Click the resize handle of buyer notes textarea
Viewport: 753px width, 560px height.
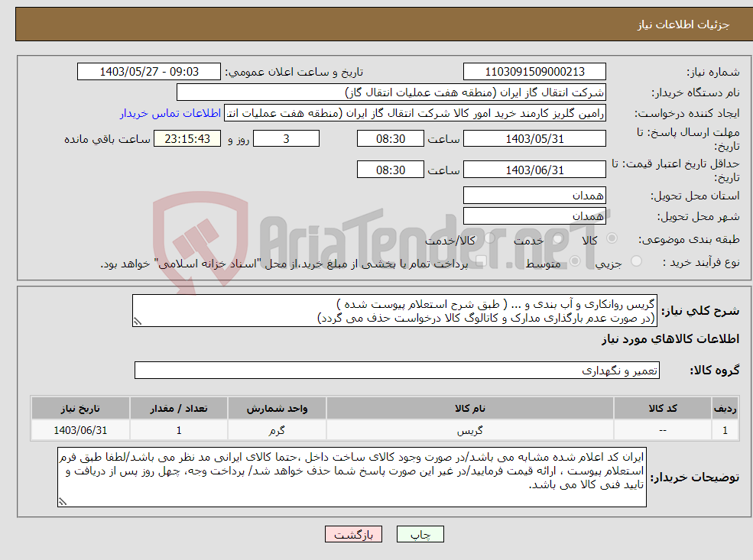63,501
